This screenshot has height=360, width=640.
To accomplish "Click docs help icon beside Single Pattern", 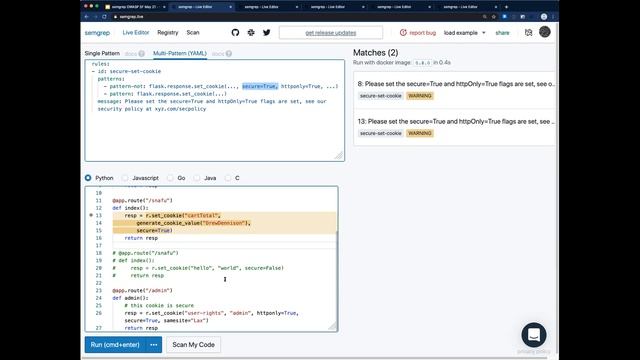I will coord(142,53).
